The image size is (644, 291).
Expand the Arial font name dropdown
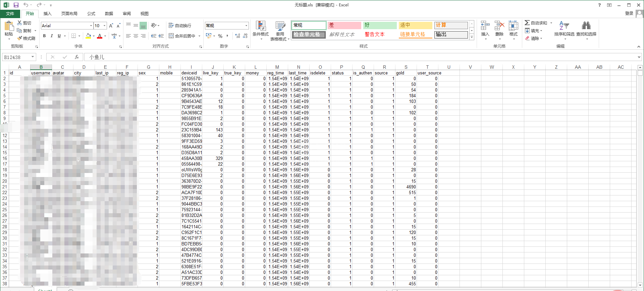coord(91,26)
